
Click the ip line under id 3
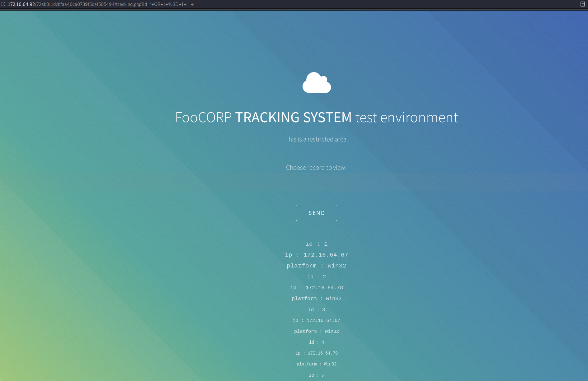pyautogui.click(x=316, y=320)
